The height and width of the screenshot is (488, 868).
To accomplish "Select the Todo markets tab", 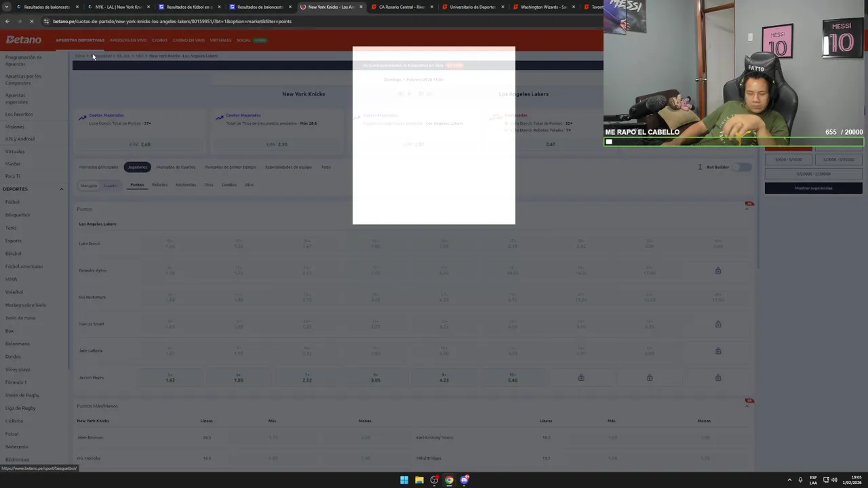I will 326,167.
